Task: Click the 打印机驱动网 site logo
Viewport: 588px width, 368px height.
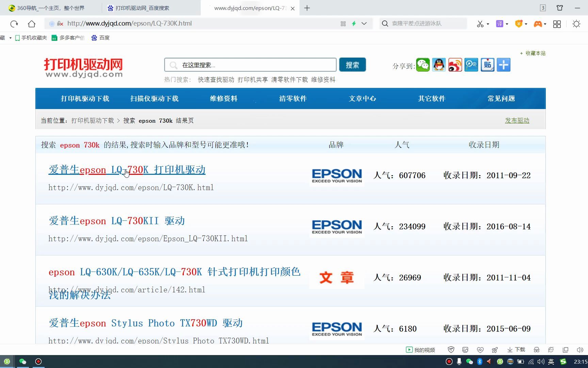Action: (83, 67)
